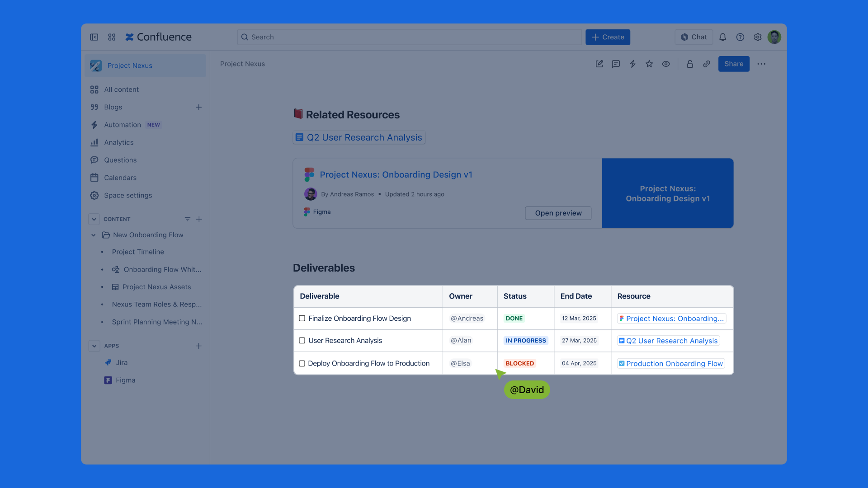This screenshot has height=488, width=868.
Task: Click the BLOCKED status lozenge
Action: click(x=519, y=363)
